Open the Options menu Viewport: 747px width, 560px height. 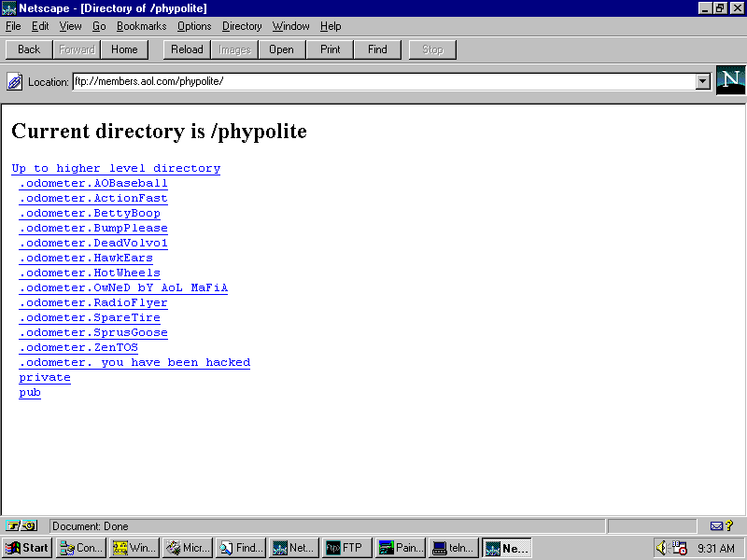pyautogui.click(x=194, y=26)
